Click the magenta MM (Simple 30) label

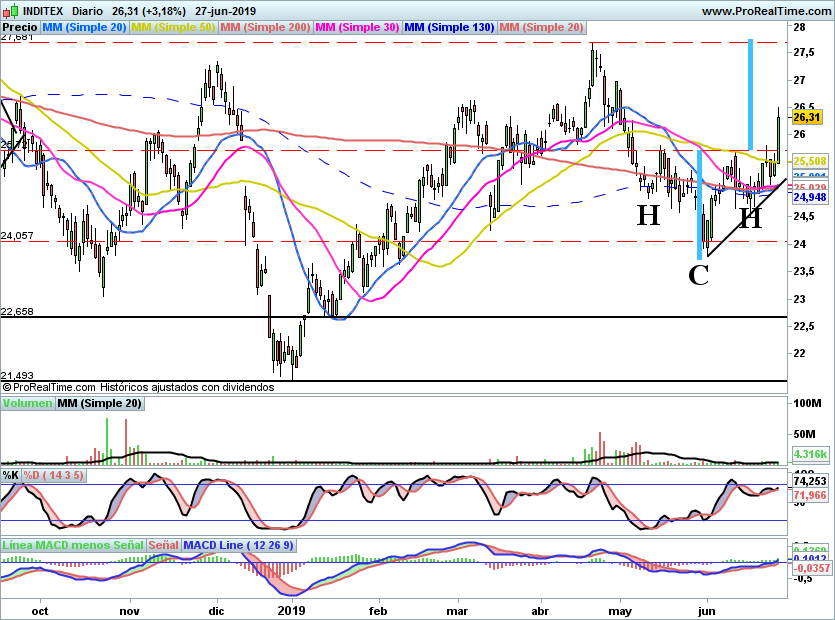click(357, 27)
